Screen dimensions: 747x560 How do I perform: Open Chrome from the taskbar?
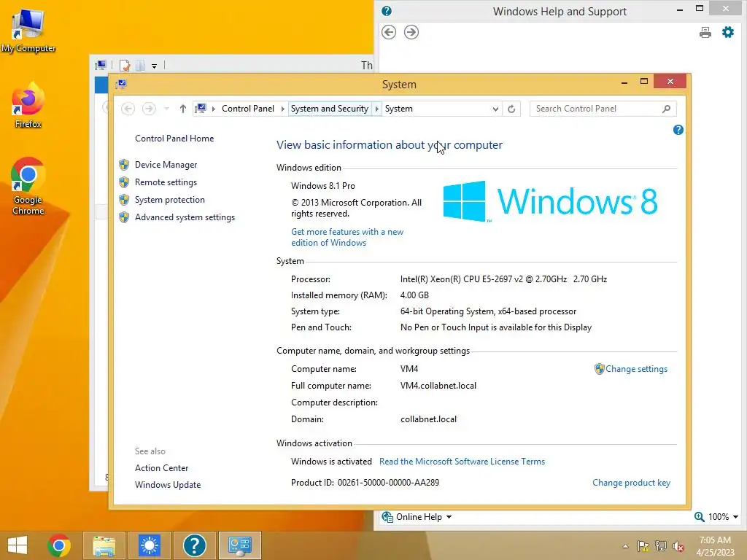59,545
